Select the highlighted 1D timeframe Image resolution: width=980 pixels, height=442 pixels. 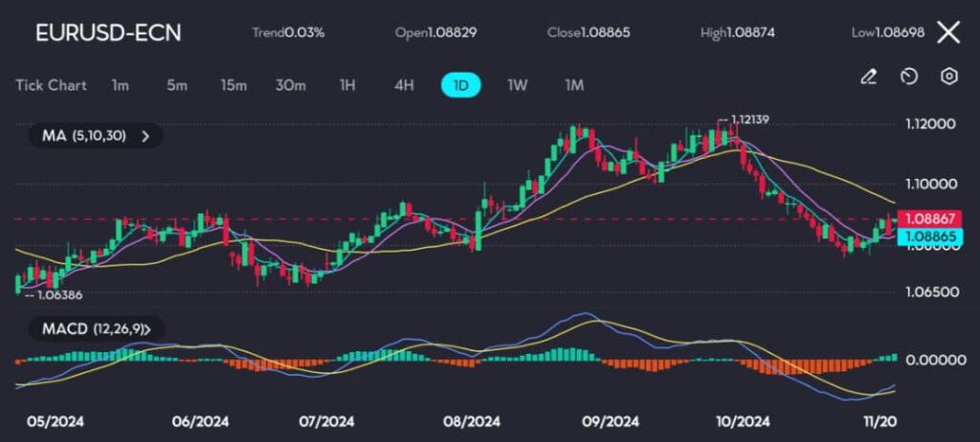coord(460,85)
